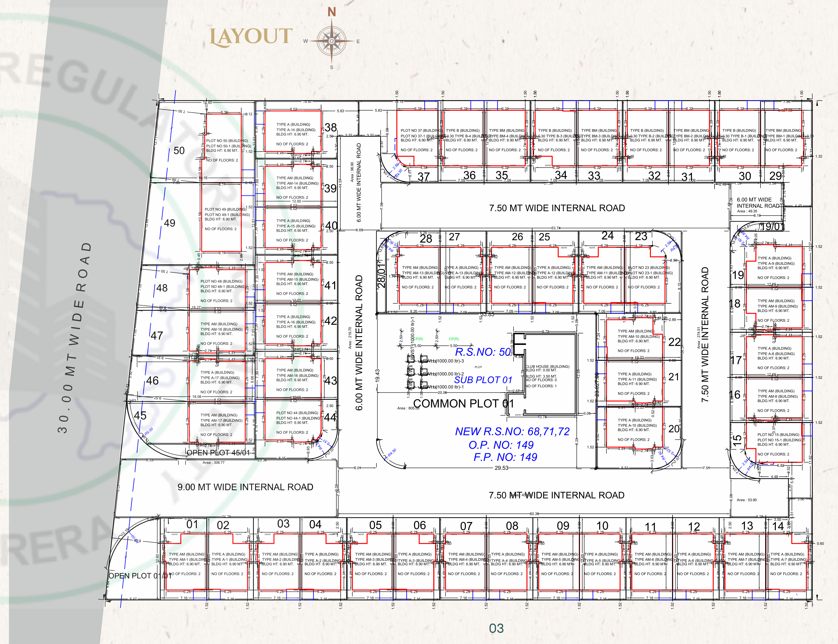Click plot number 05

pos(376,525)
